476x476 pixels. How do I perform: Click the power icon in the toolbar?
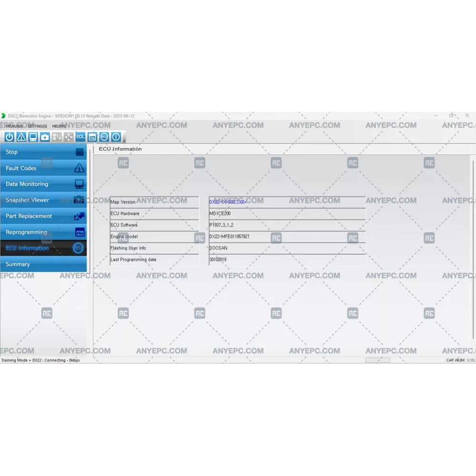pyautogui.click(x=10, y=137)
